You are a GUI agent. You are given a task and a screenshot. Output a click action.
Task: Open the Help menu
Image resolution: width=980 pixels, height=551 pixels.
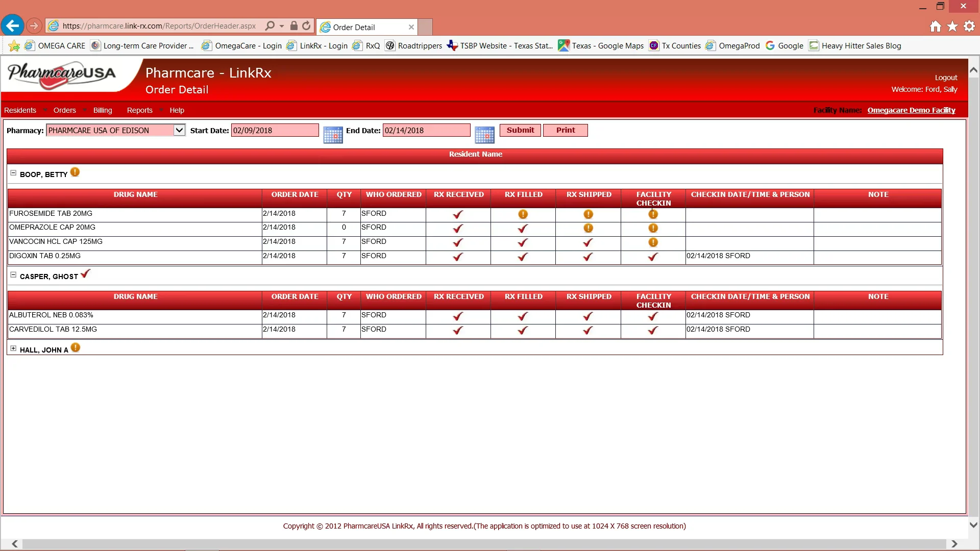tap(177, 110)
